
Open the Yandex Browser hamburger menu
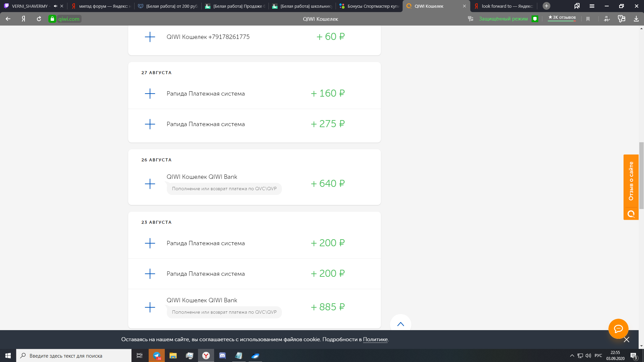(x=592, y=6)
